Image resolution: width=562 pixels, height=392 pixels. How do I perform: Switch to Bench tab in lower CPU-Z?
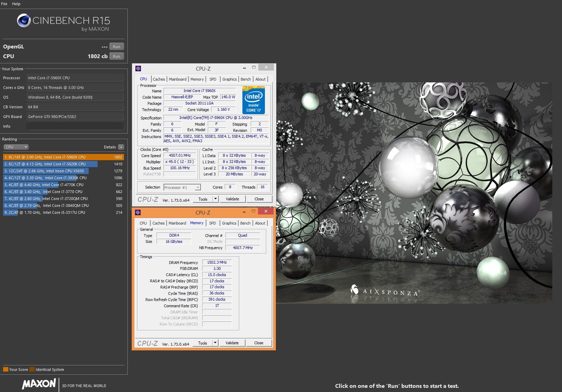pos(246,223)
